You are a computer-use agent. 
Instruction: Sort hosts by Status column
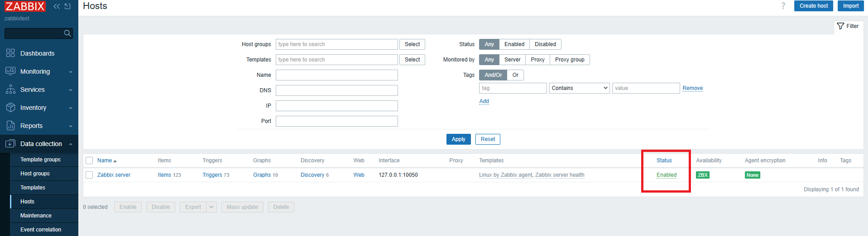coord(664,160)
